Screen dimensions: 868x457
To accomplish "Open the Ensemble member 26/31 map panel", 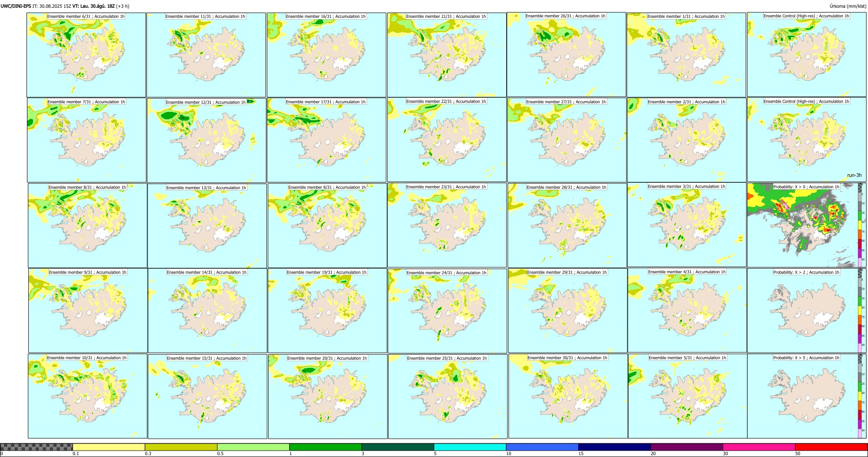I will pos(566,54).
